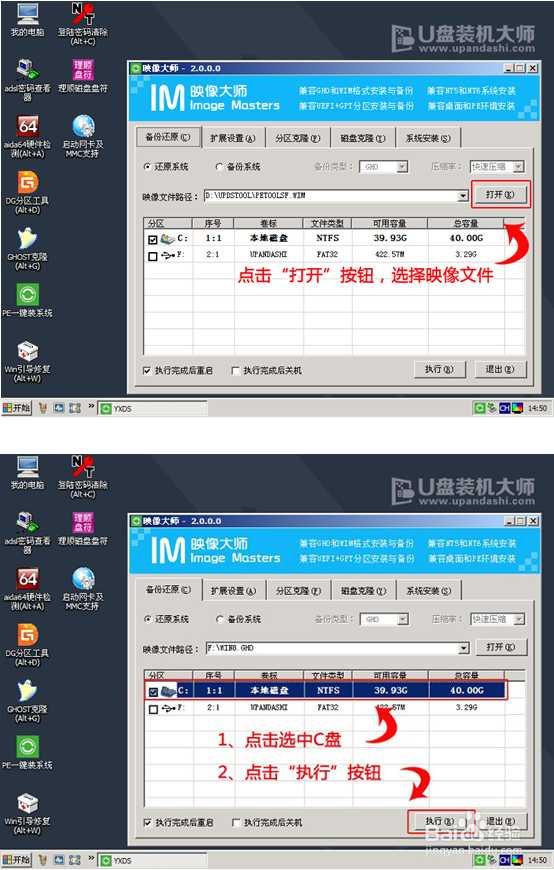554x870 pixels.
Task: Open 压缩率 快速压缩 dropdown in upper screenshot
Action: click(518, 167)
